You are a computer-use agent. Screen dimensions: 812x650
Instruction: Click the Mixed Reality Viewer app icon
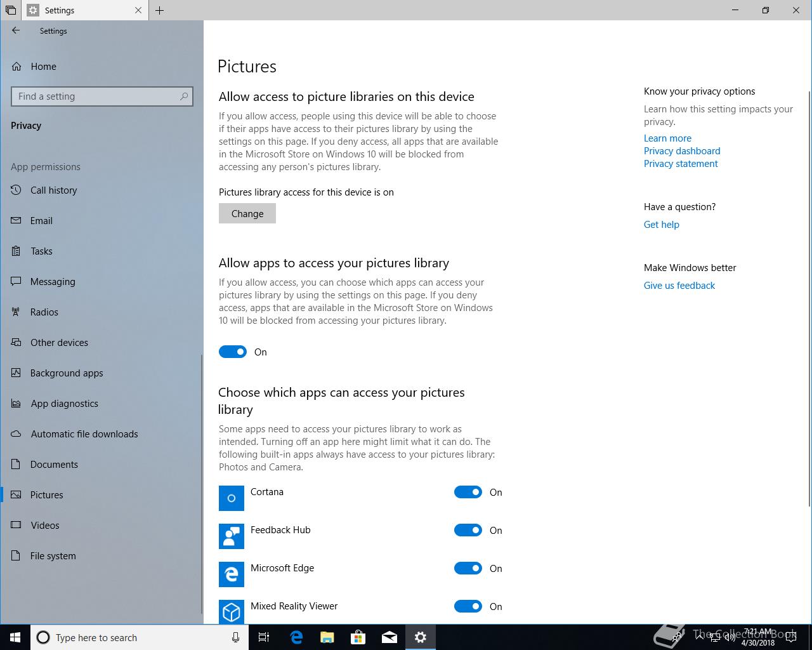coord(232,612)
